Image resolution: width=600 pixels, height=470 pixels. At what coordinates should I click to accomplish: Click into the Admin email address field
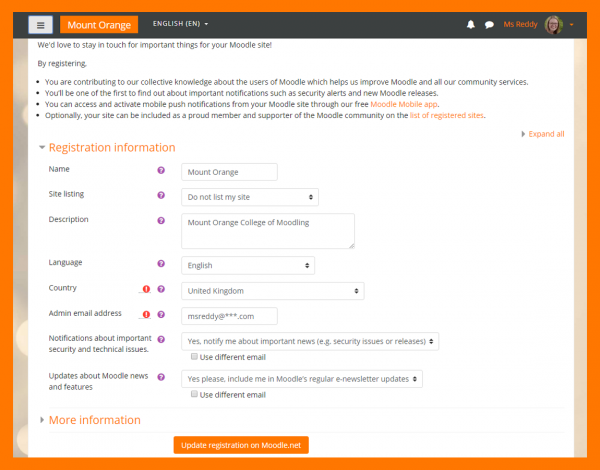[229, 316]
